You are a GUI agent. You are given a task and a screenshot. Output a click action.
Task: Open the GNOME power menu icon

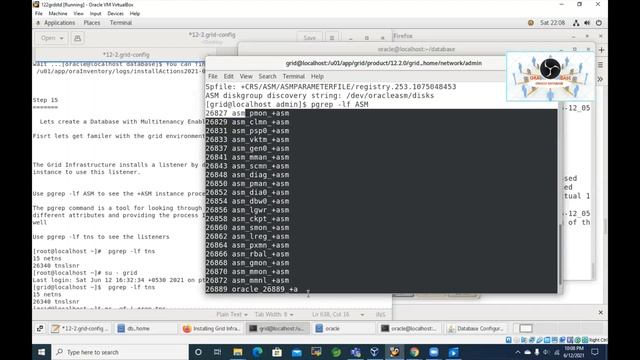[599, 23]
